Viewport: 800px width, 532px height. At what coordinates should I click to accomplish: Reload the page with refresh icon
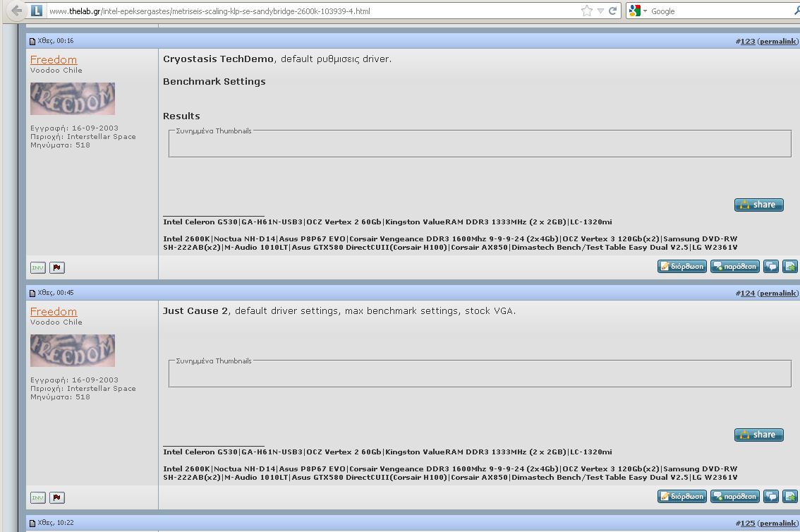point(613,11)
